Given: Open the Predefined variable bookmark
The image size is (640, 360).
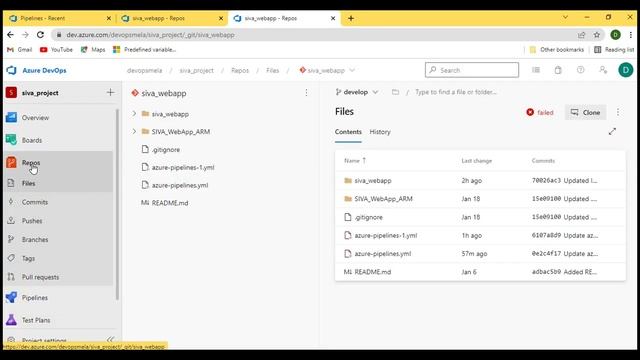Looking at the screenshot, I should pos(144,50).
